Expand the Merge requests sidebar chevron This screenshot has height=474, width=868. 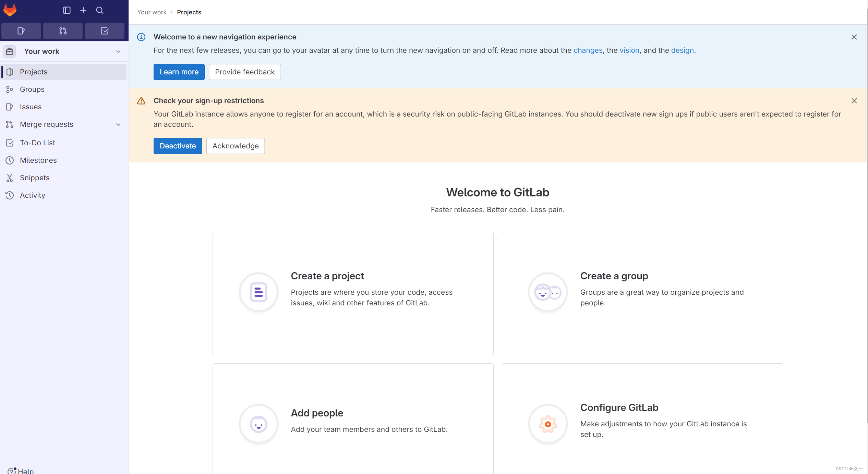[118, 124]
